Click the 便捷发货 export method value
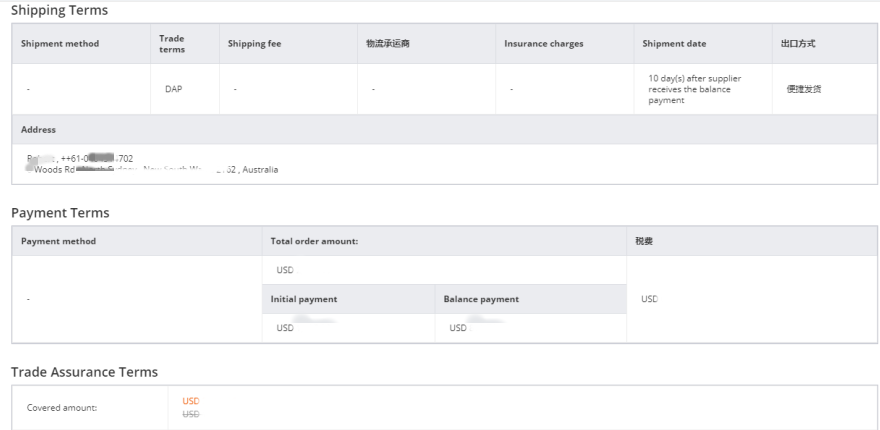 (804, 89)
